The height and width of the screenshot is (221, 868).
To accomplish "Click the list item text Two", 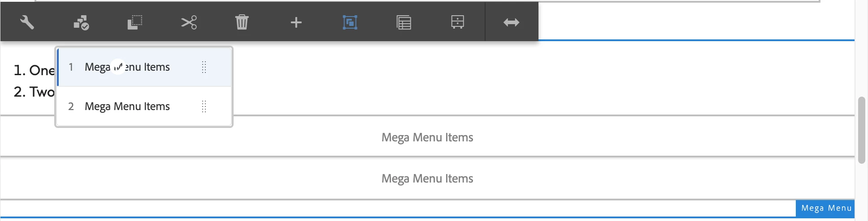I will tap(42, 92).
